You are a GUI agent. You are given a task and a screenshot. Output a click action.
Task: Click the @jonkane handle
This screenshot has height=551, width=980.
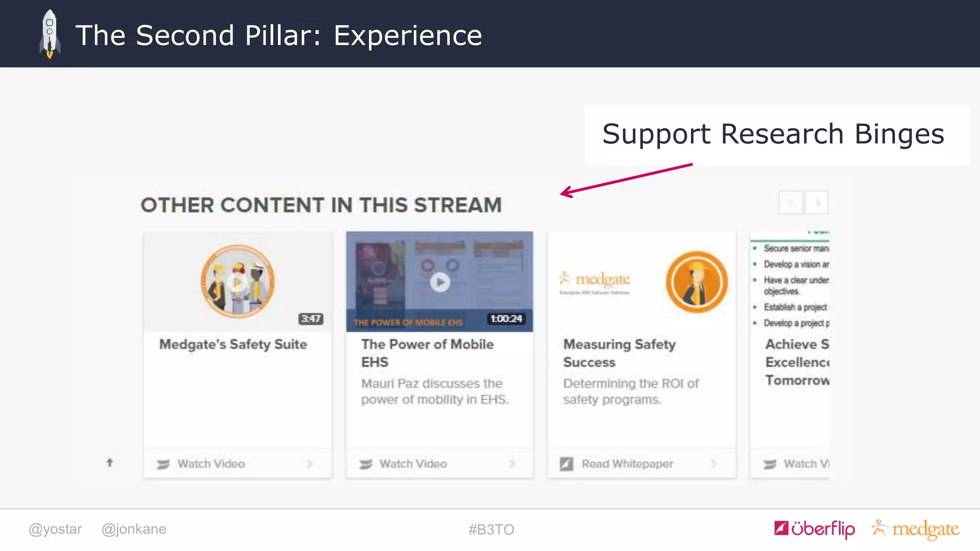pos(134,529)
